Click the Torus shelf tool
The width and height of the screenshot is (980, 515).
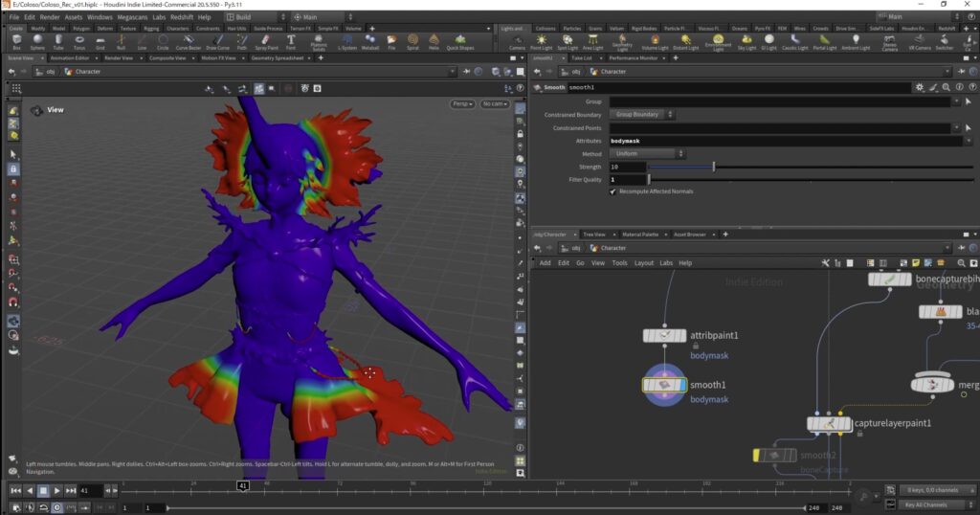78,41
